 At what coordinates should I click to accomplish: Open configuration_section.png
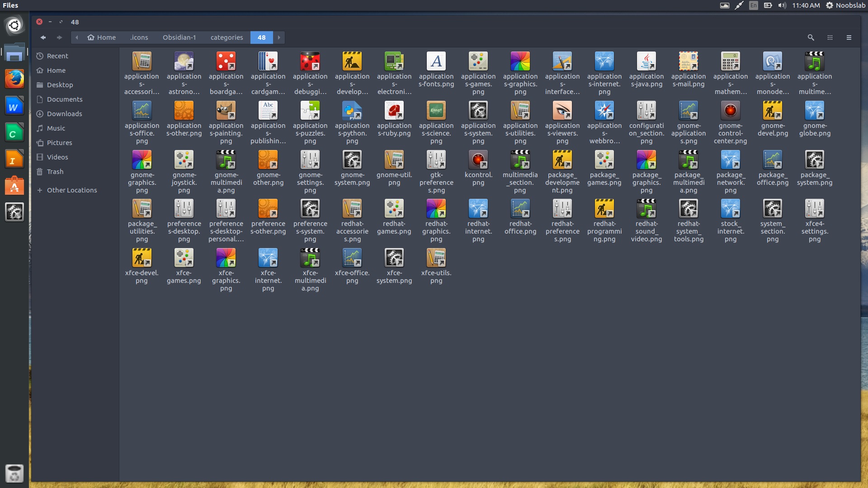coord(646,111)
